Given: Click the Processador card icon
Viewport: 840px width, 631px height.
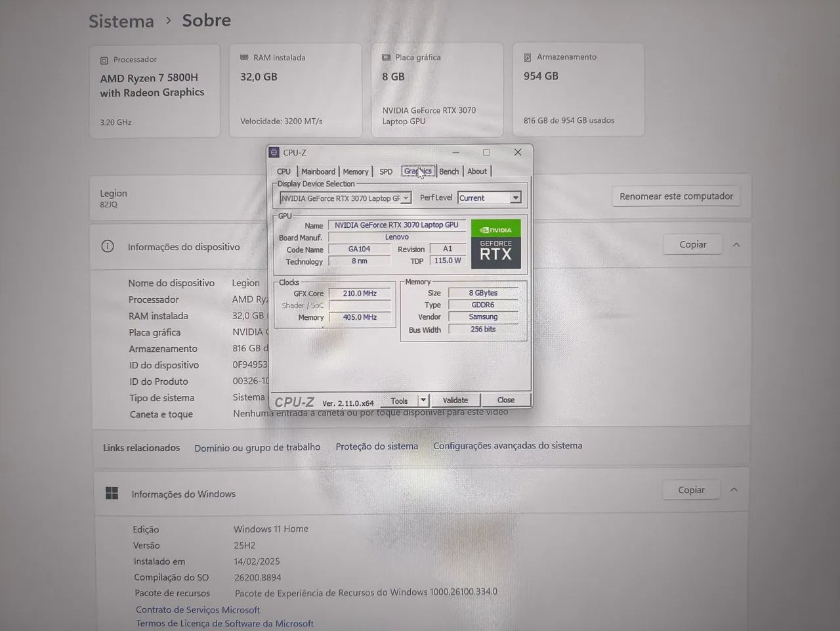Looking at the screenshot, I should click(104, 60).
